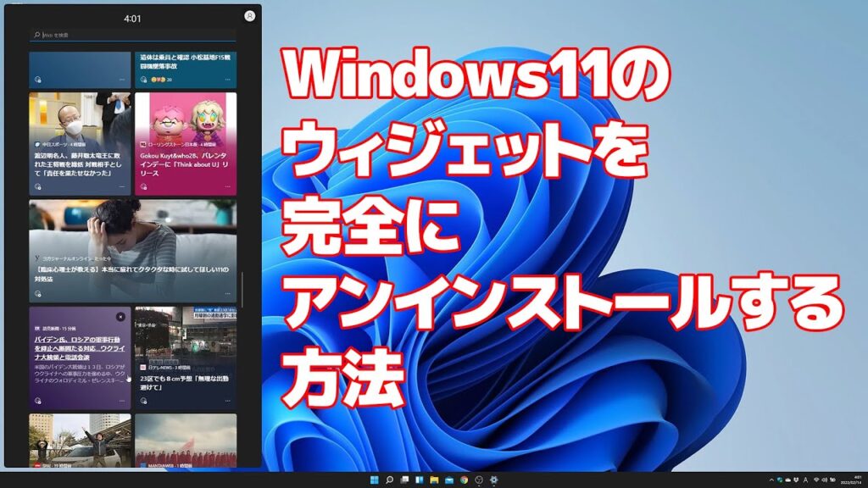Open more options on バイデン氏 card
Viewport: 868px width, 488px height.
pos(122,401)
